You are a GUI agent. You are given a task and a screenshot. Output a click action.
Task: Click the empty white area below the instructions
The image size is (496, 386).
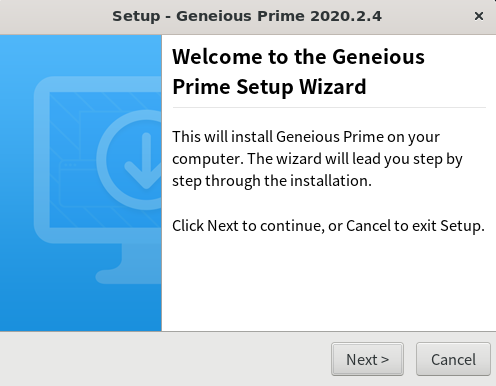329,283
